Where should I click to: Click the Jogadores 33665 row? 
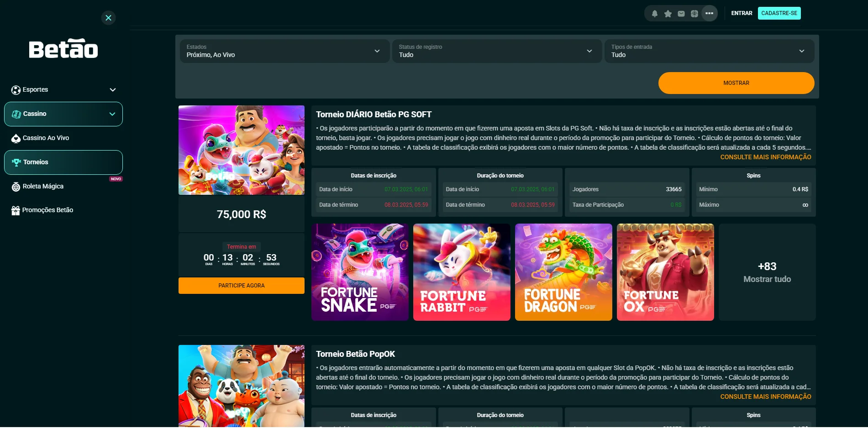pyautogui.click(x=627, y=189)
